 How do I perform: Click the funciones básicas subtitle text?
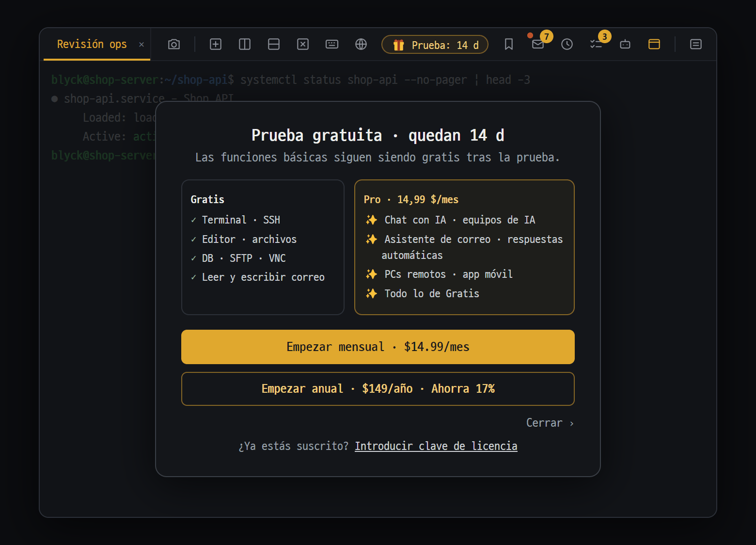pyautogui.click(x=378, y=158)
